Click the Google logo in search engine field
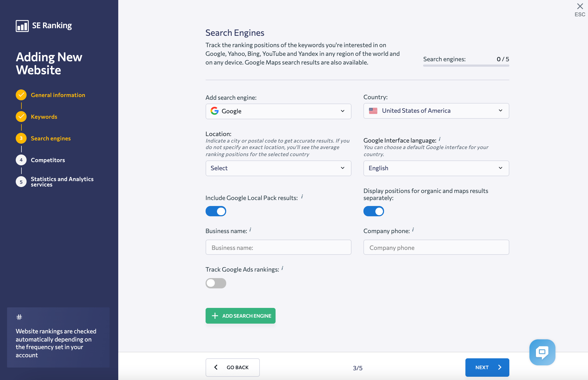 (x=215, y=111)
